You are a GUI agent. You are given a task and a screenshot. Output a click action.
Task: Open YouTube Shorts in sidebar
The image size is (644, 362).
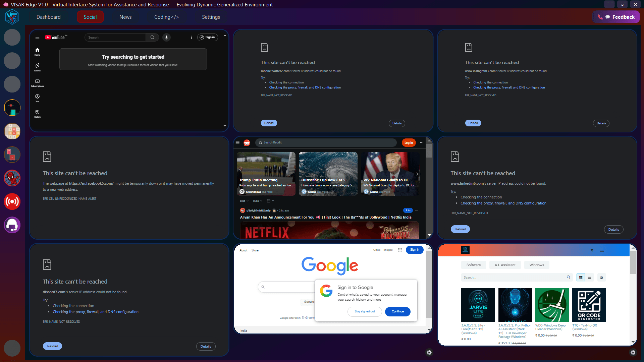coord(37,67)
